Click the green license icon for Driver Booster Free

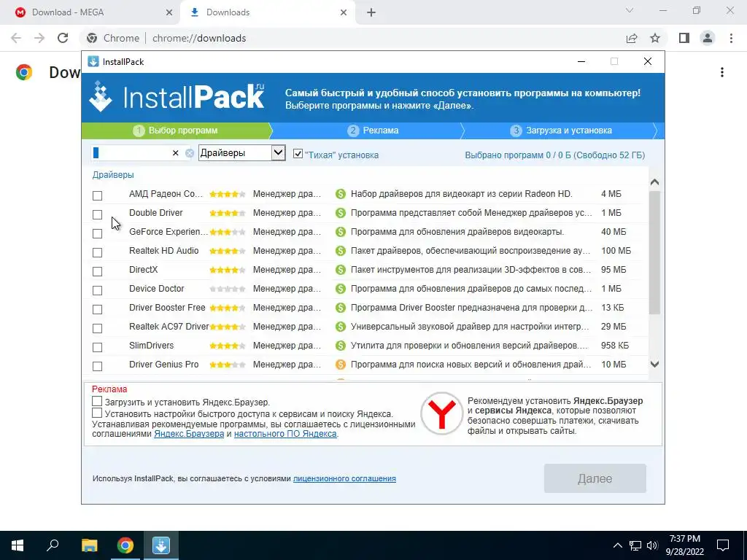point(340,308)
